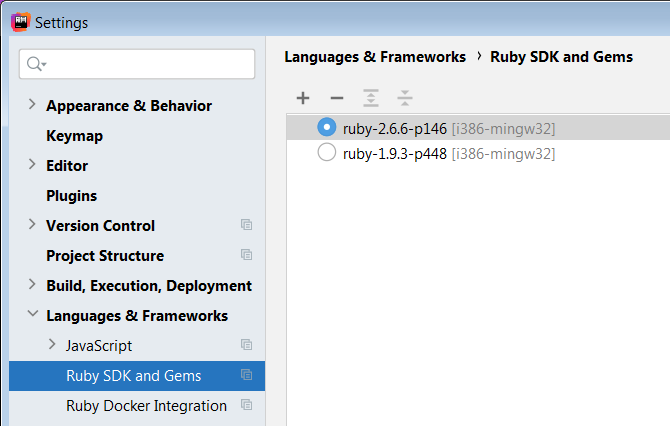The width and height of the screenshot is (670, 426).
Task: Select Ruby SDK and Gems in sidebar
Action: (x=137, y=376)
